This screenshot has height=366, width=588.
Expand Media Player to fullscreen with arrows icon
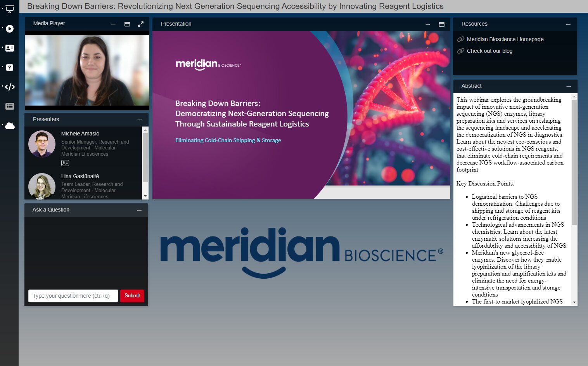(x=141, y=24)
